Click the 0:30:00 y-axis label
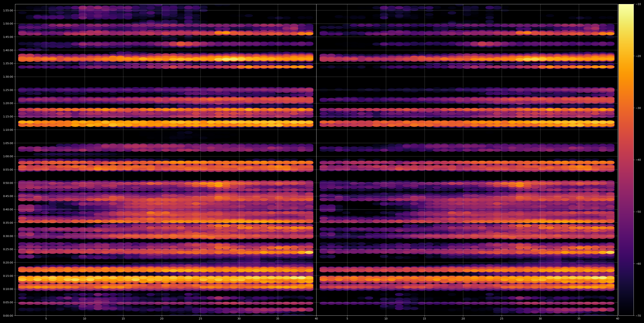644x323 pixels. pos(8,236)
